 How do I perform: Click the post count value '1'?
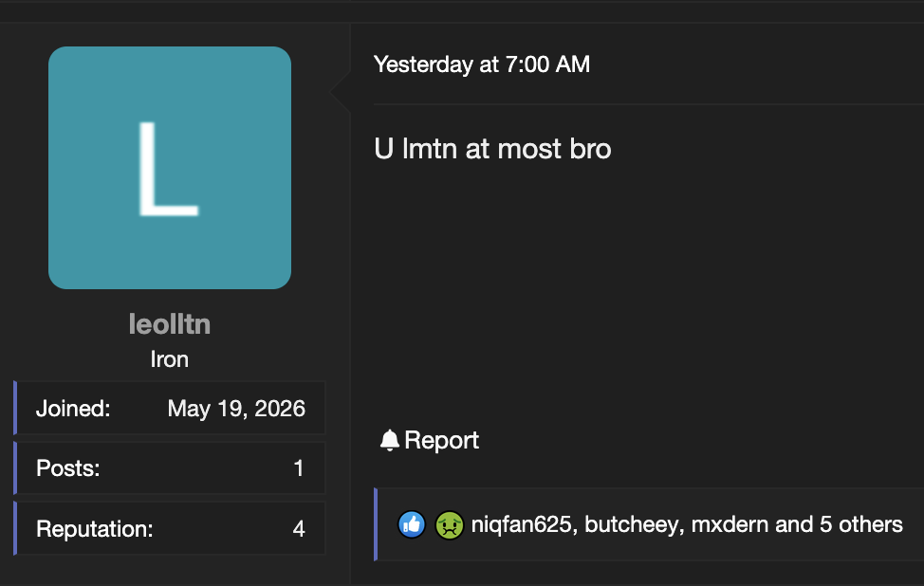[299, 468]
